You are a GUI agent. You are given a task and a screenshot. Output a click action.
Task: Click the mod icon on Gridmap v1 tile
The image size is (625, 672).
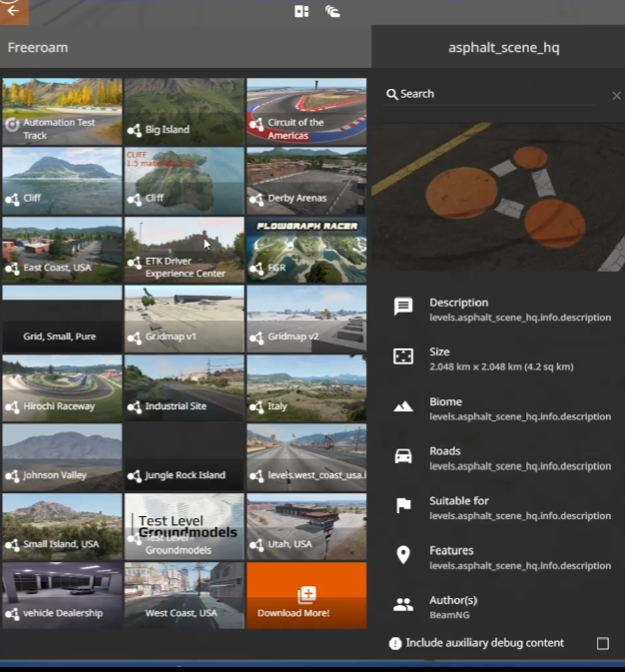click(134, 337)
